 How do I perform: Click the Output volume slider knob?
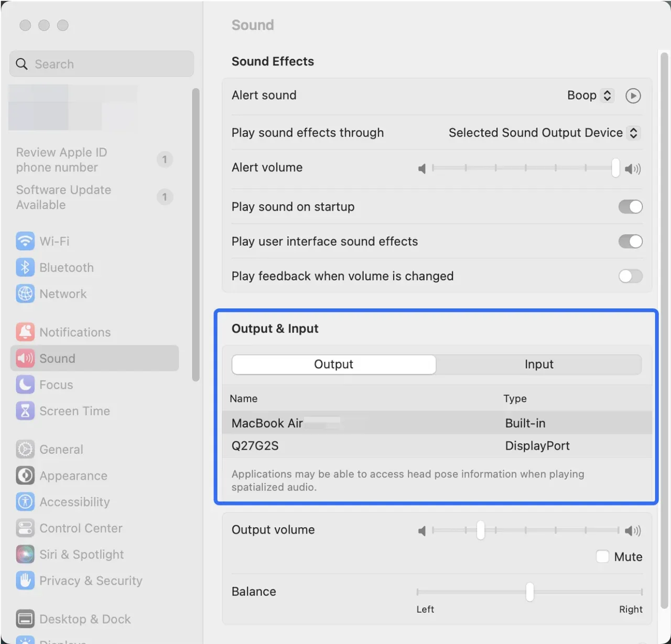pyautogui.click(x=481, y=530)
